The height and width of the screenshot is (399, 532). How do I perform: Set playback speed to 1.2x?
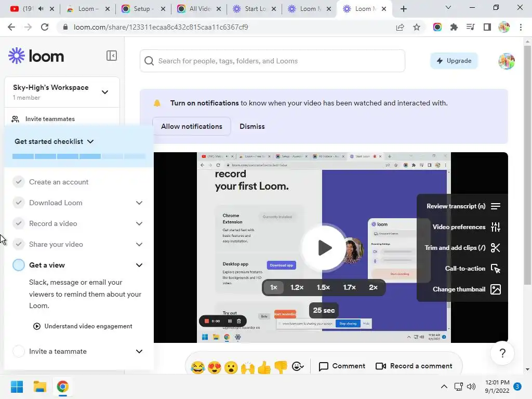point(297,287)
